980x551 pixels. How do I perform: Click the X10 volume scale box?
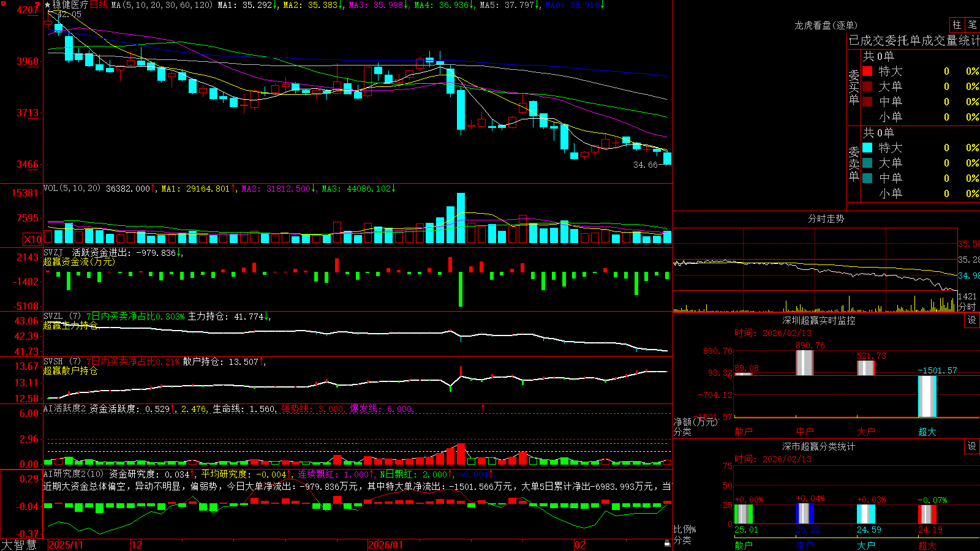(32, 239)
